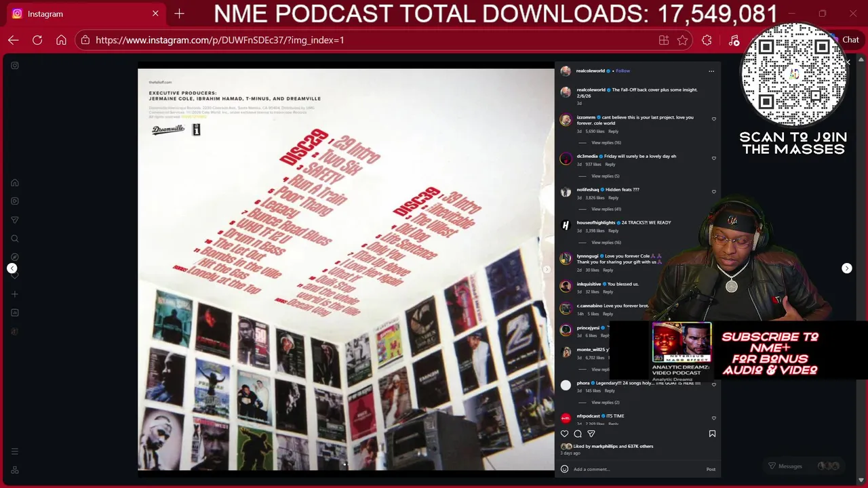
Task: Expand View replies (41) under nolifeshaq
Action: [x=606, y=209]
